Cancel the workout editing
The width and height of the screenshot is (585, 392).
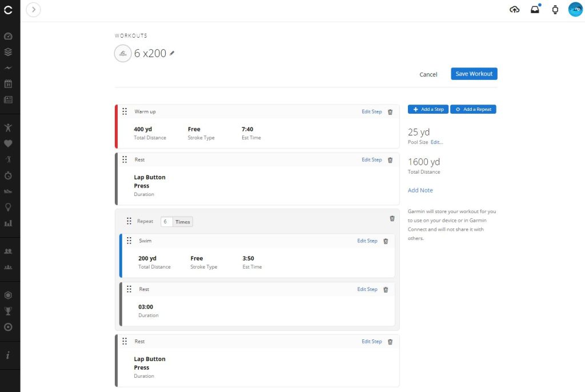(428, 74)
